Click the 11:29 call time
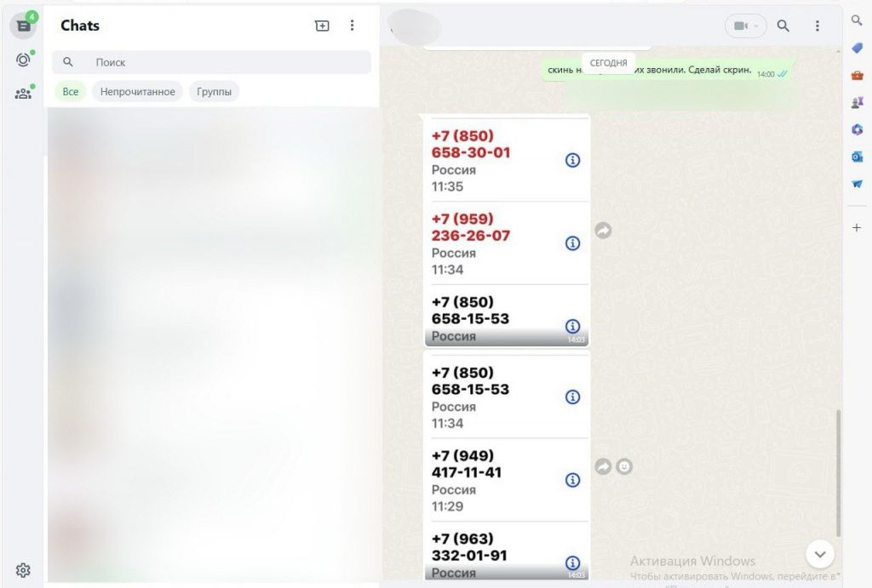Screen dimensions: 872x588 pos(447,506)
